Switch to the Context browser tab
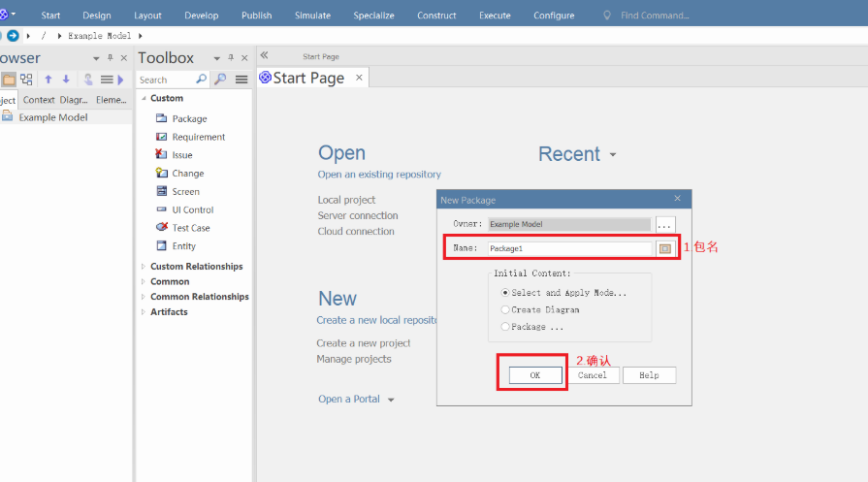This screenshot has width=868, height=482. [39, 100]
